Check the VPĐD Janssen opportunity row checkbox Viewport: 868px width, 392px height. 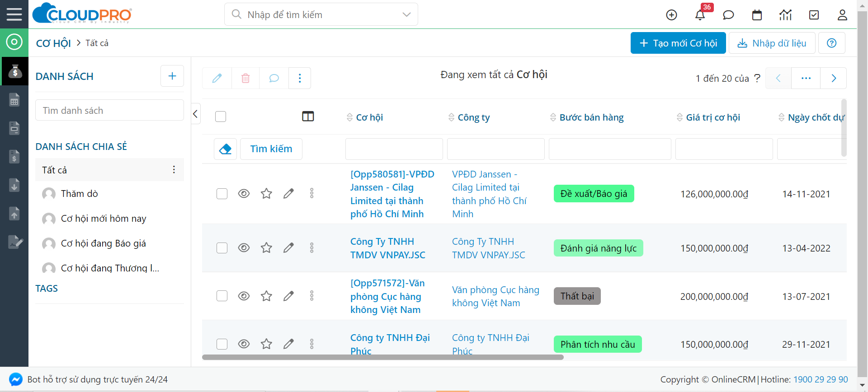coord(222,194)
